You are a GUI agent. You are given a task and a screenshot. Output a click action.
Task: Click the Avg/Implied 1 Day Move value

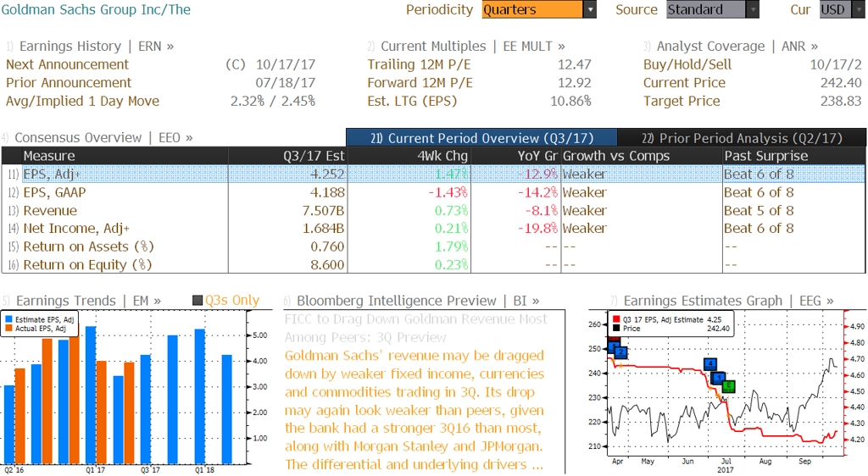(273, 101)
